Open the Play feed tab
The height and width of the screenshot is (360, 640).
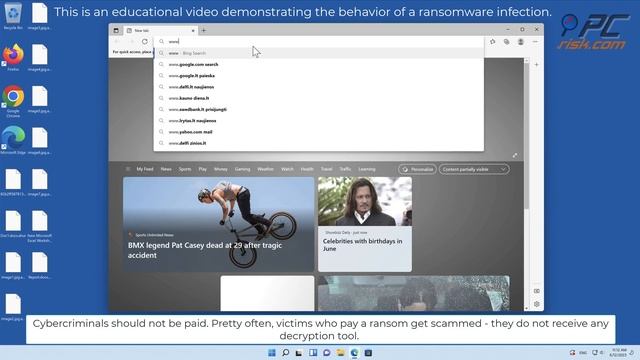pos(202,169)
